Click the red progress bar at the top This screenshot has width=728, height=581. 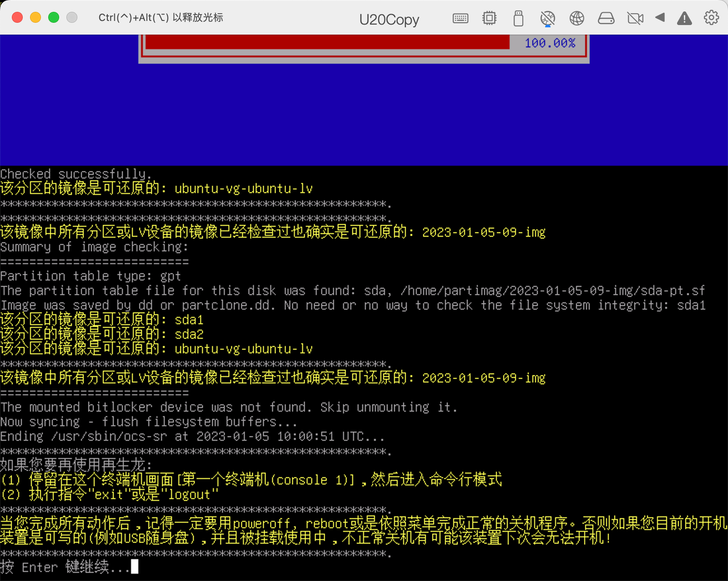328,42
